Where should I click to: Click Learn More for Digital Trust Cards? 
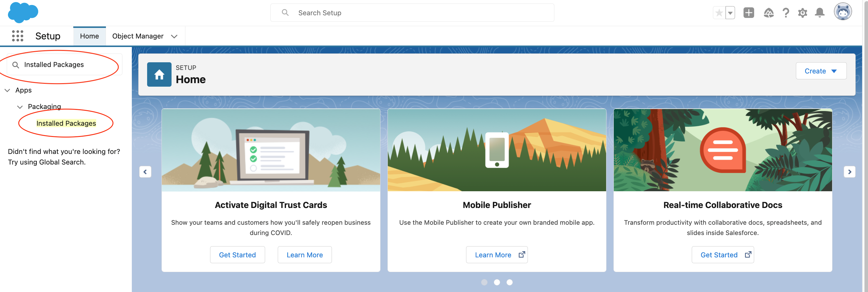(x=305, y=255)
